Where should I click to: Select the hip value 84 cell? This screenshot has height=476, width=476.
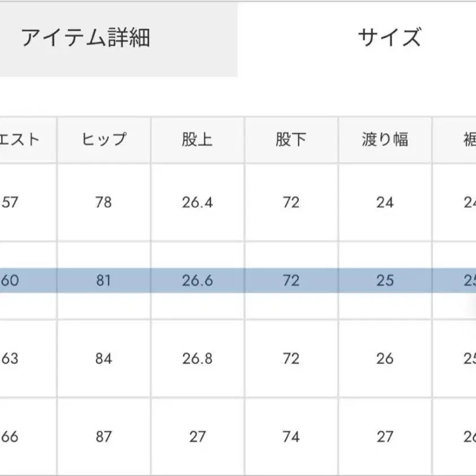[x=104, y=359]
